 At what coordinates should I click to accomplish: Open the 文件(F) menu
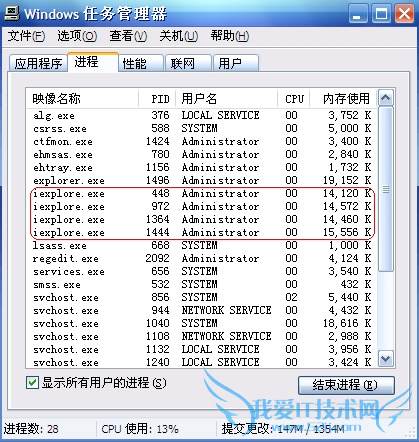[26, 36]
